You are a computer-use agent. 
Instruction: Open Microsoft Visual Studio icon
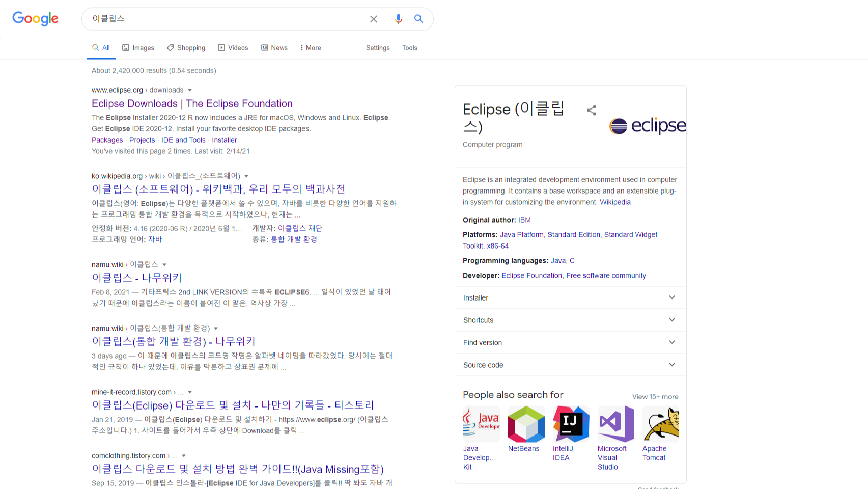pos(616,424)
